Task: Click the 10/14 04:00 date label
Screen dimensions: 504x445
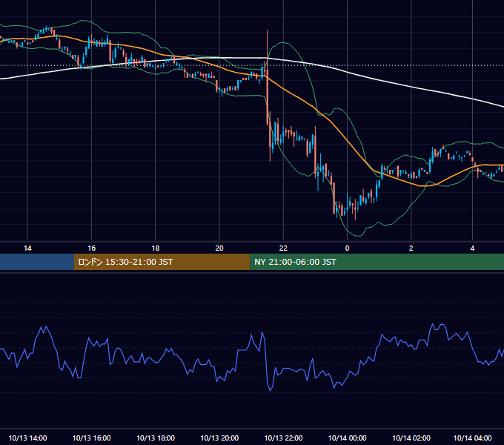Action: point(472,438)
